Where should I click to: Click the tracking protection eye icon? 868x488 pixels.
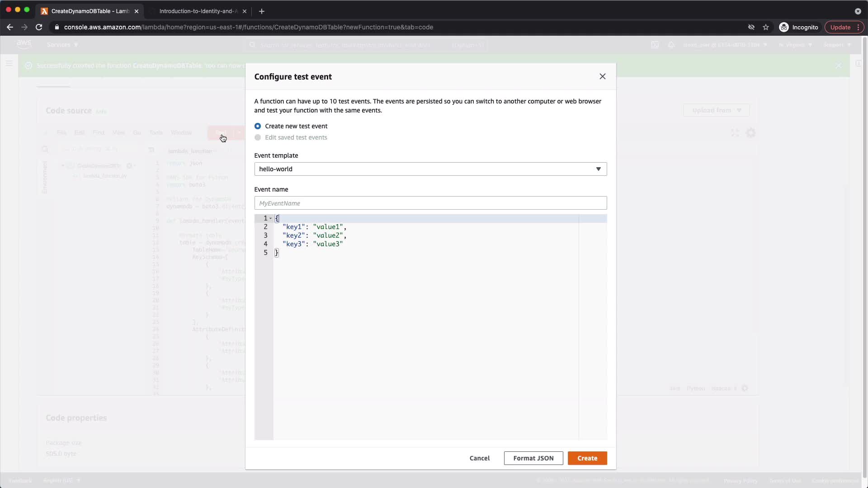751,27
